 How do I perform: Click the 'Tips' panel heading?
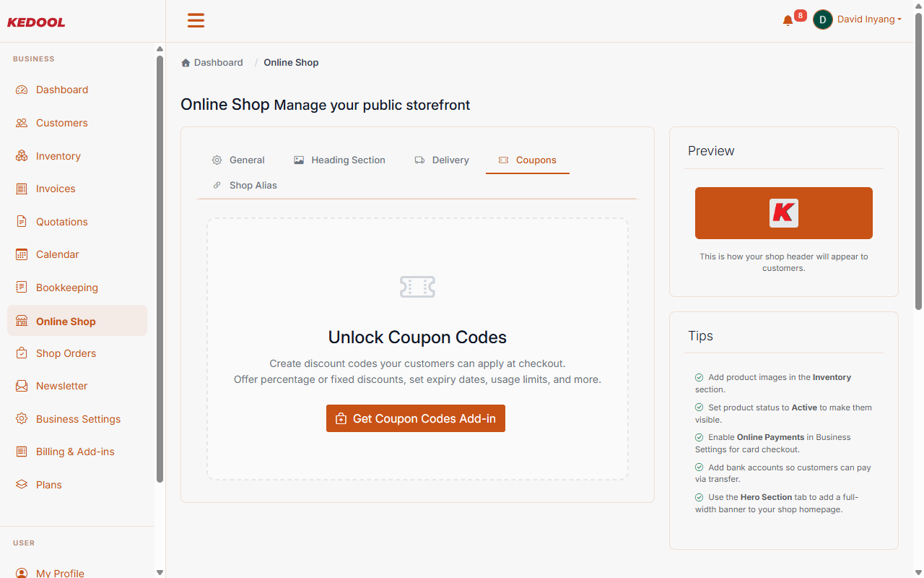[700, 336]
